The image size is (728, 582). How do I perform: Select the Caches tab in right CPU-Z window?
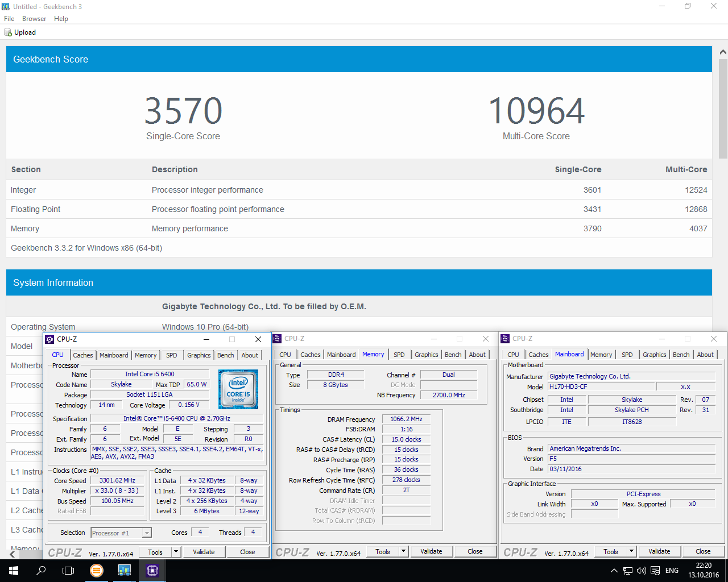(539, 355)
